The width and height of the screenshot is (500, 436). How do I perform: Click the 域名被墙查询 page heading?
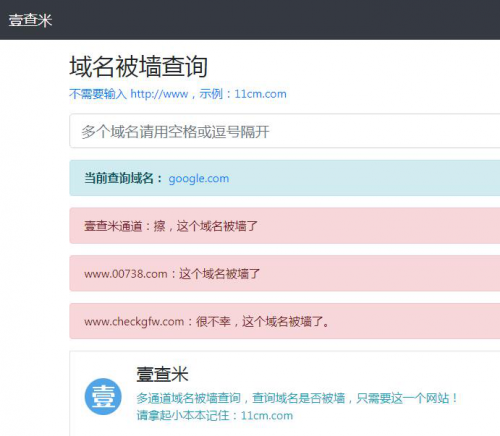pos(139,67)
